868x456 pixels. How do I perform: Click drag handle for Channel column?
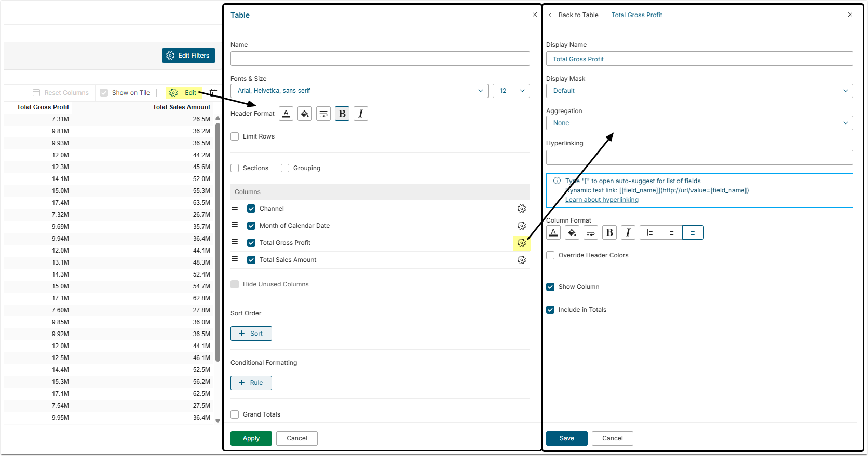[235, 208]
